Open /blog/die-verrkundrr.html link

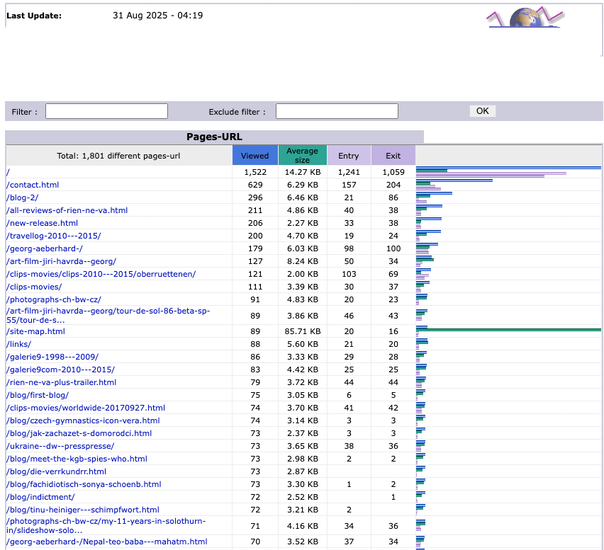[56, 471]
